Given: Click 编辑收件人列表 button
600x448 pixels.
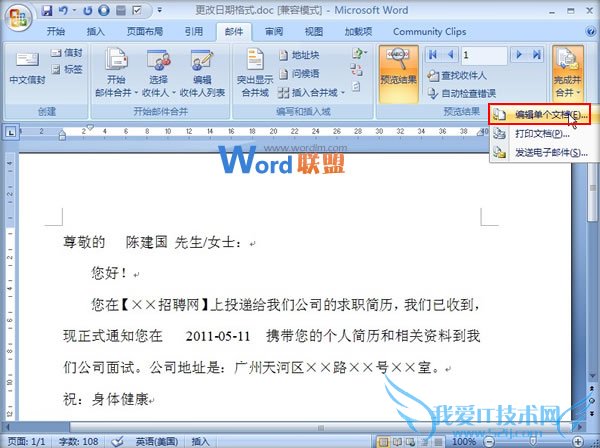Looking at the screenshot, I should [x=202, y=72].
